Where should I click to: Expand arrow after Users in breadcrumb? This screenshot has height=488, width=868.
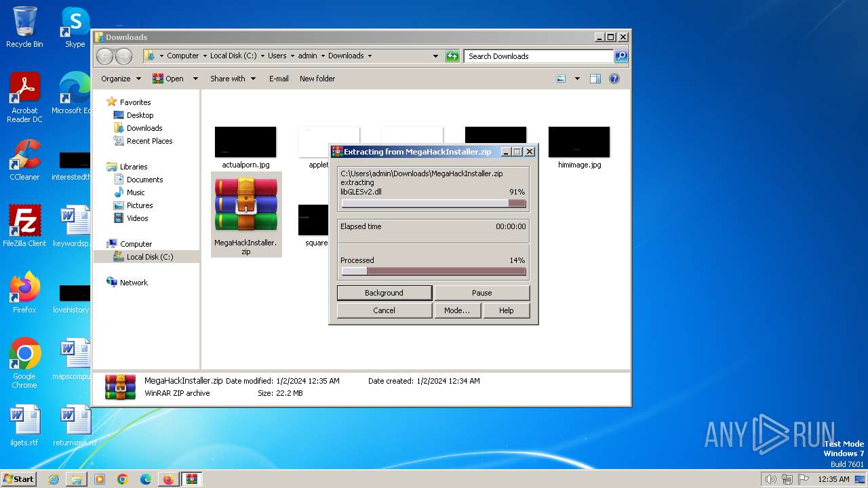pyautogui.click(x=292, y=56)
